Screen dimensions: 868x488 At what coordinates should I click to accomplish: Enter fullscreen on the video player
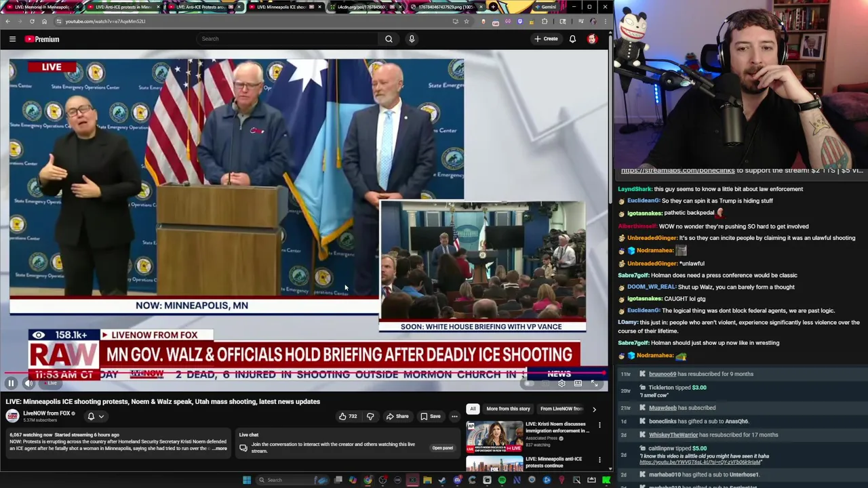[x=594, y=384]
